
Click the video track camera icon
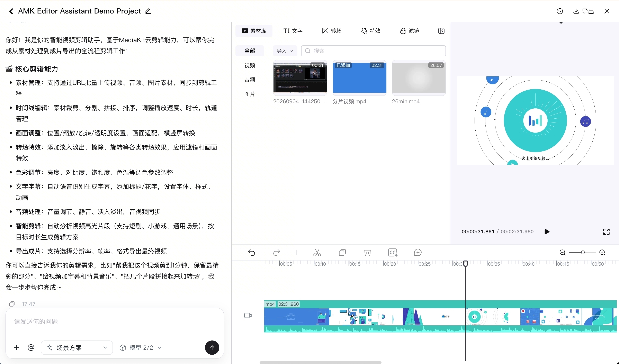(248, 315)
